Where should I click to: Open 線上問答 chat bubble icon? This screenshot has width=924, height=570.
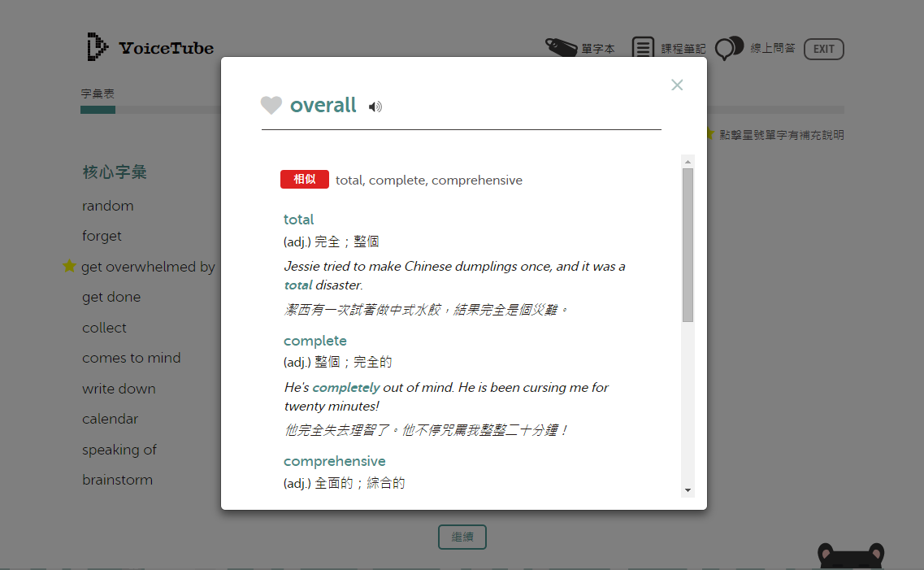729,48
